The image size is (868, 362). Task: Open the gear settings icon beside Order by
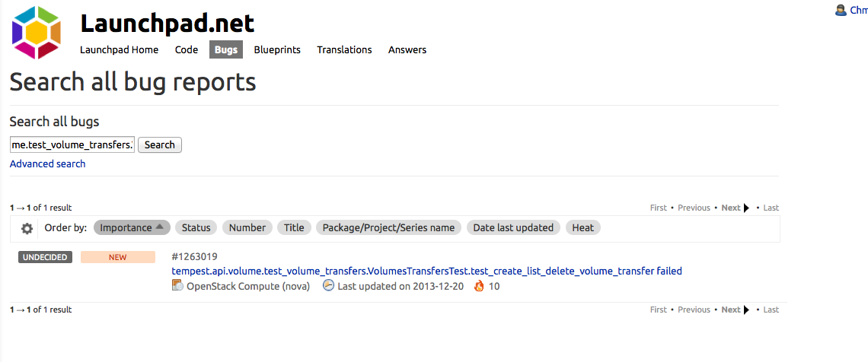pos(27,228)
